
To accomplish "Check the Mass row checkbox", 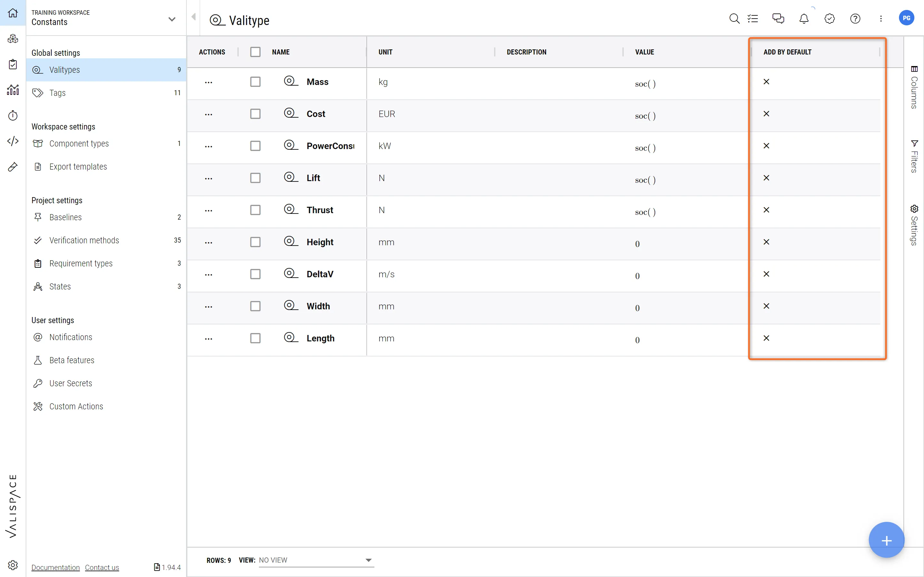I will (255, 82).
